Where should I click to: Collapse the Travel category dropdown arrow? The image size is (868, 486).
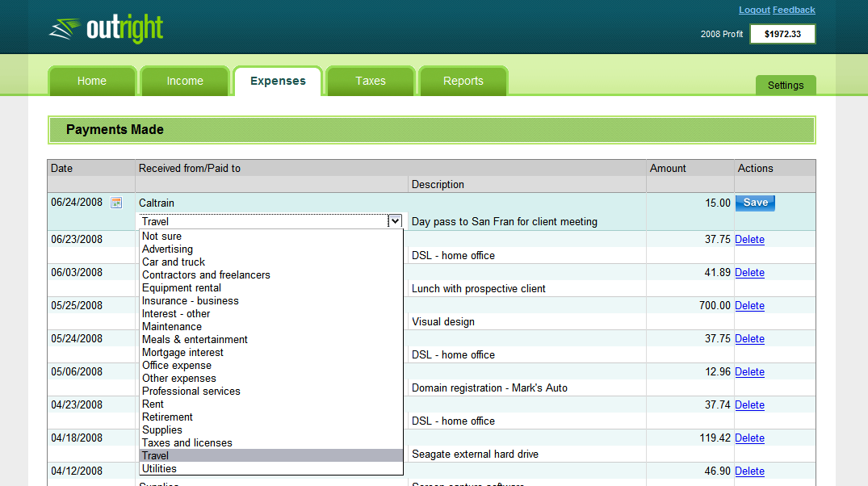pos(395,221)
